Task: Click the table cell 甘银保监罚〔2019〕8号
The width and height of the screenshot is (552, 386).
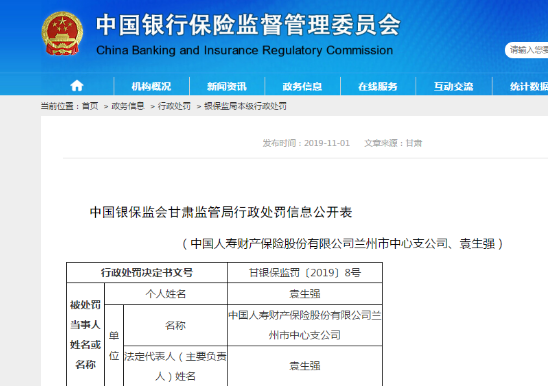Action: tap(305, 273)
